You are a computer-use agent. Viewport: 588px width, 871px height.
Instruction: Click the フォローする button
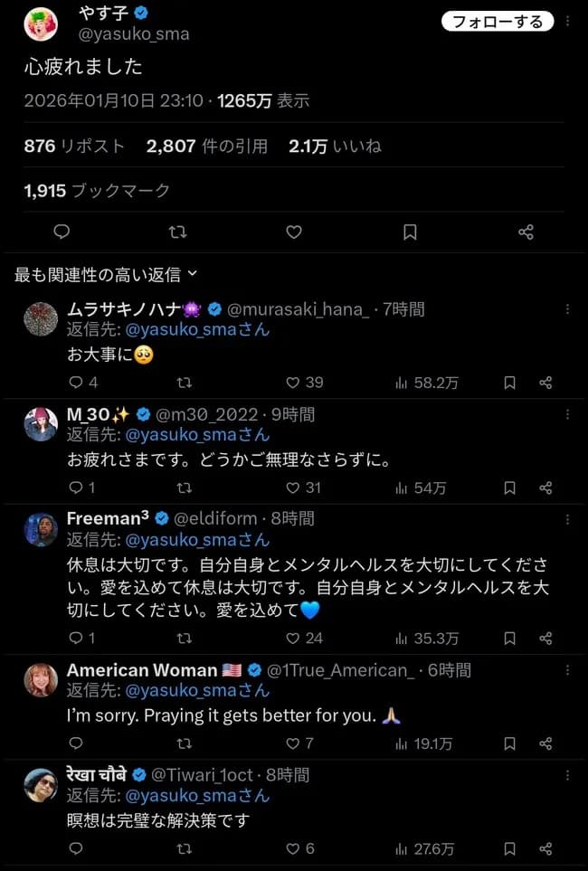pyautogui.click(x=498, y=21)
